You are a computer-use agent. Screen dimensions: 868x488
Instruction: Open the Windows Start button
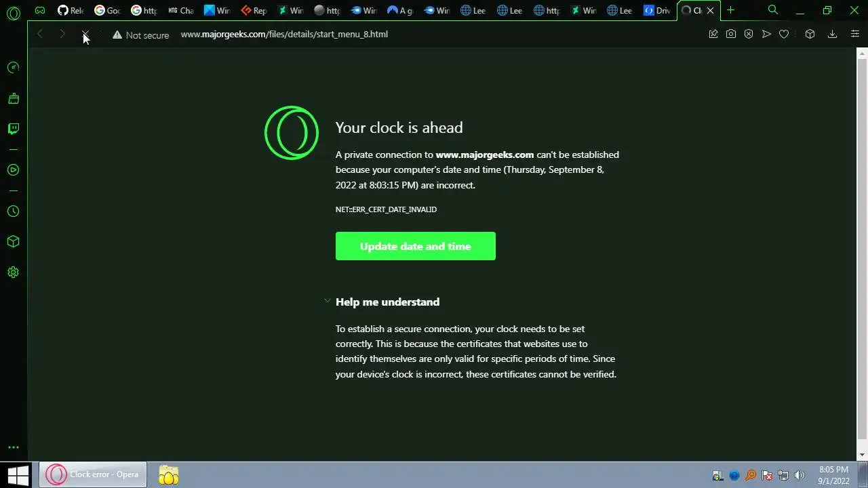18,474
